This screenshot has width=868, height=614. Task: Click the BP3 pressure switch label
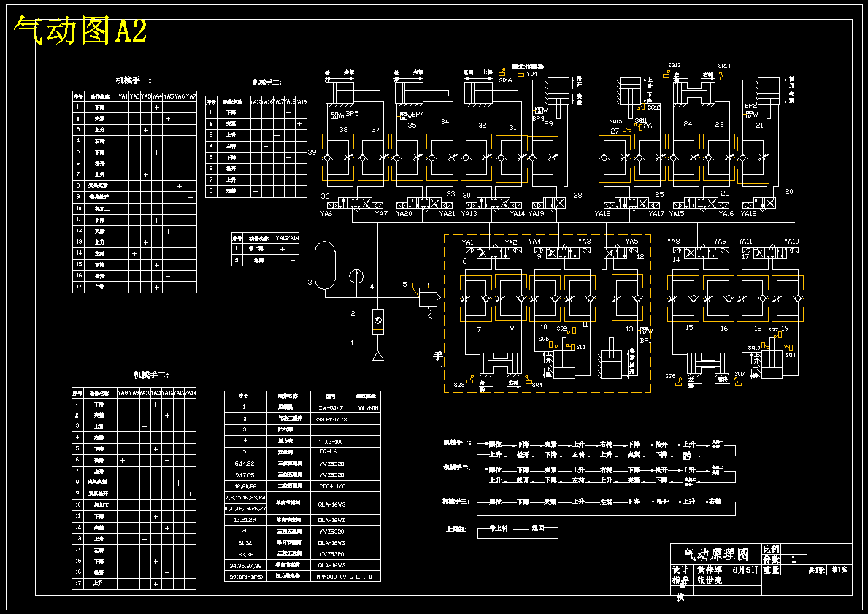pos(538,118)
